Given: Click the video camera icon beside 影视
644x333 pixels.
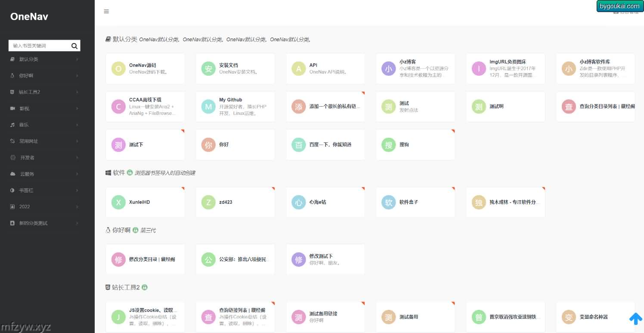Looking at the screenshot, I should pos(12,108).
